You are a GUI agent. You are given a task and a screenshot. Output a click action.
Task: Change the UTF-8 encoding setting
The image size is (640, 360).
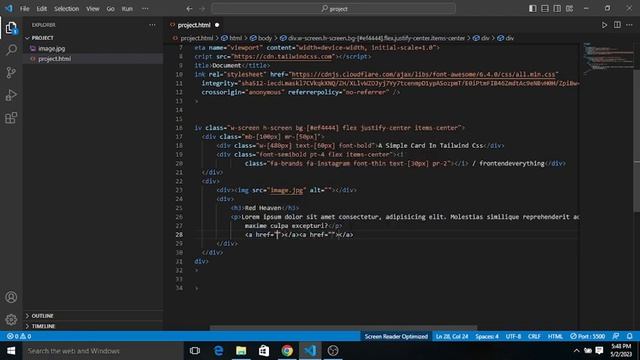pyautogui.click(x=513, y=336)
